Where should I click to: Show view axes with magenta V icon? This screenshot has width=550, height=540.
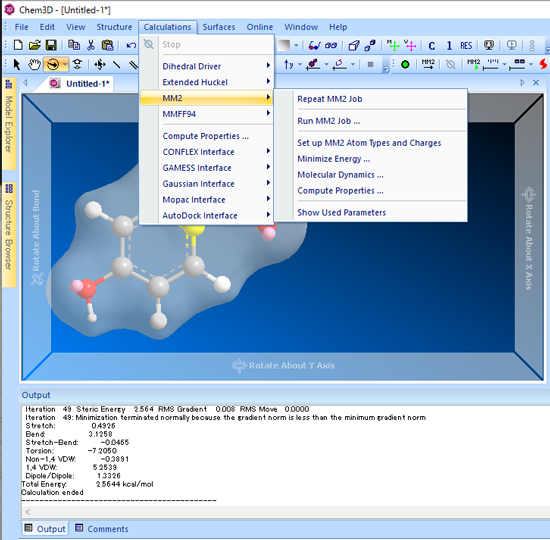coord(410,45)
